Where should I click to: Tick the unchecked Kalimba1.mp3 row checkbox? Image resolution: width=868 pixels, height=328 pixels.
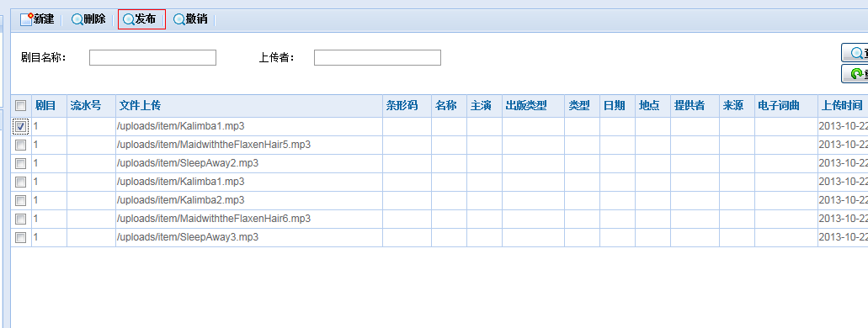pos(20,182)
